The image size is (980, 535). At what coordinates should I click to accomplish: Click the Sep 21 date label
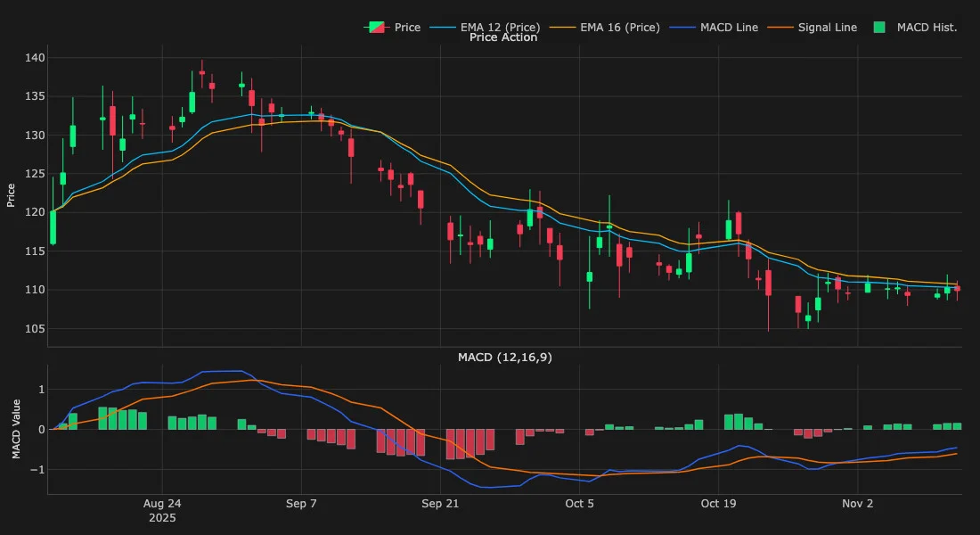point(440,504)
